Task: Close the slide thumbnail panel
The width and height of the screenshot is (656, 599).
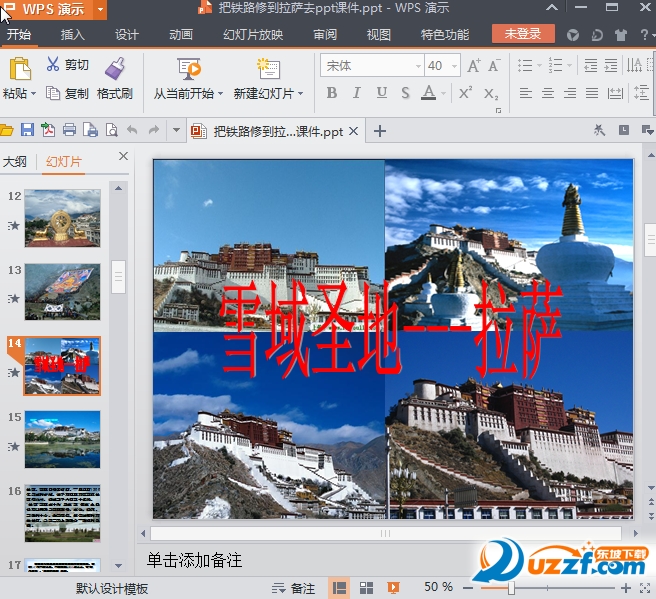Action: [123, 156]
